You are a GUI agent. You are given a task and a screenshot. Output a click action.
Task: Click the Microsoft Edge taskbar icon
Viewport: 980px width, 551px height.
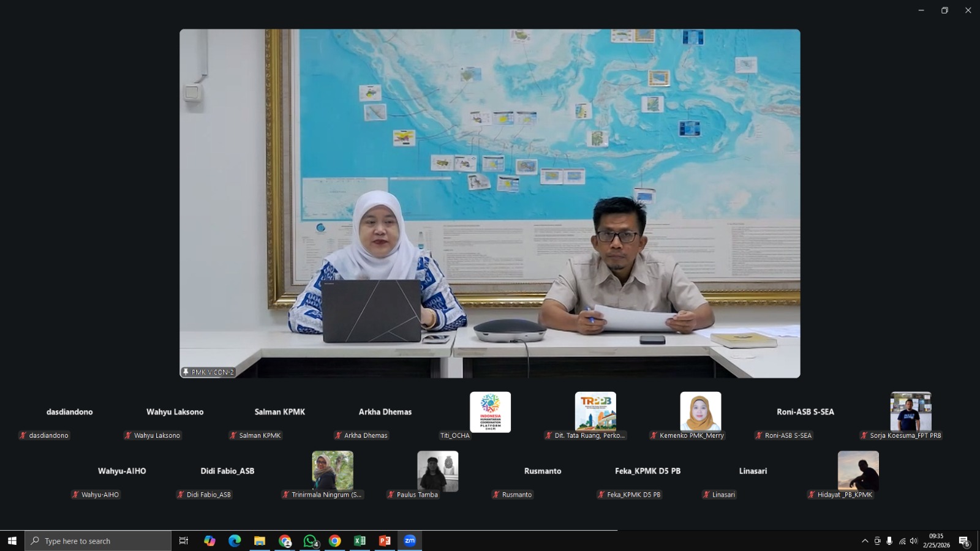235,541
